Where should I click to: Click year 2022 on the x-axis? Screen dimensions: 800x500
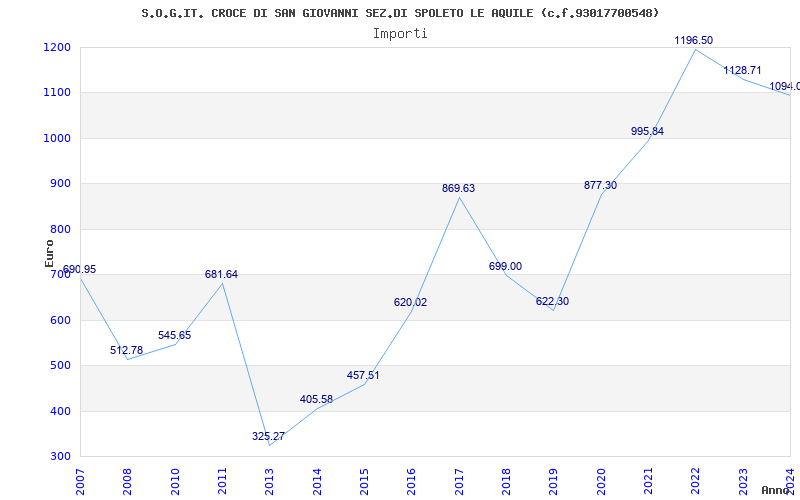click(695, 480)
